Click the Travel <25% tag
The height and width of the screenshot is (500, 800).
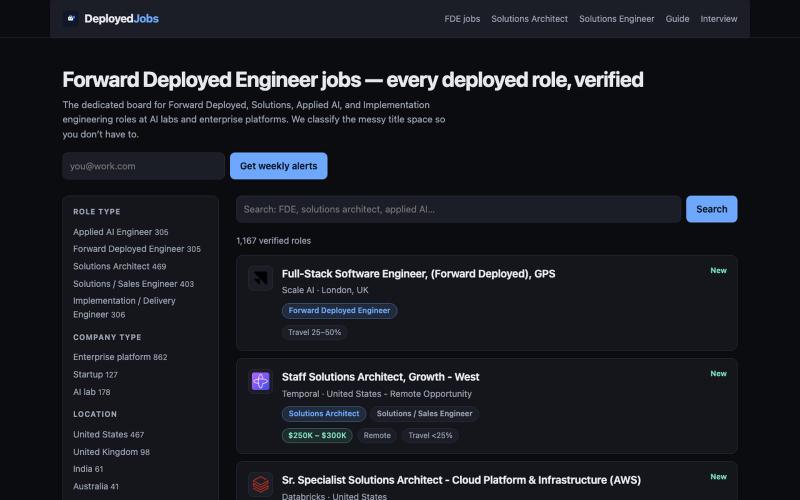click(x=430, y=436)
